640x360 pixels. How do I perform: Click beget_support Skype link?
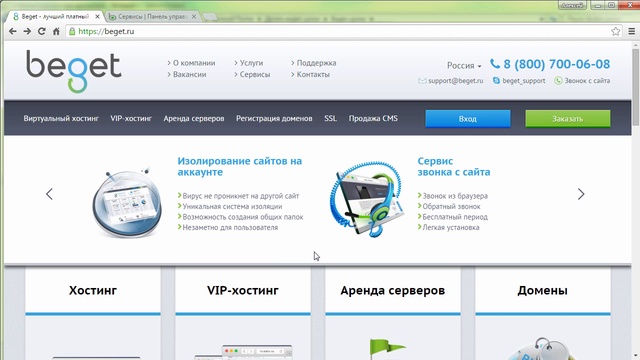(x=524, y=81)
